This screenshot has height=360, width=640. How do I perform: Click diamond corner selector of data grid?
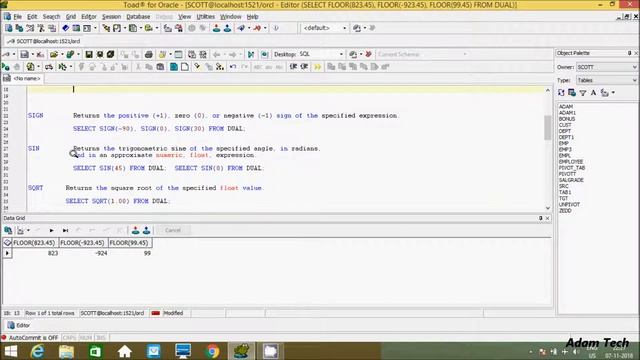coord(7,243)
